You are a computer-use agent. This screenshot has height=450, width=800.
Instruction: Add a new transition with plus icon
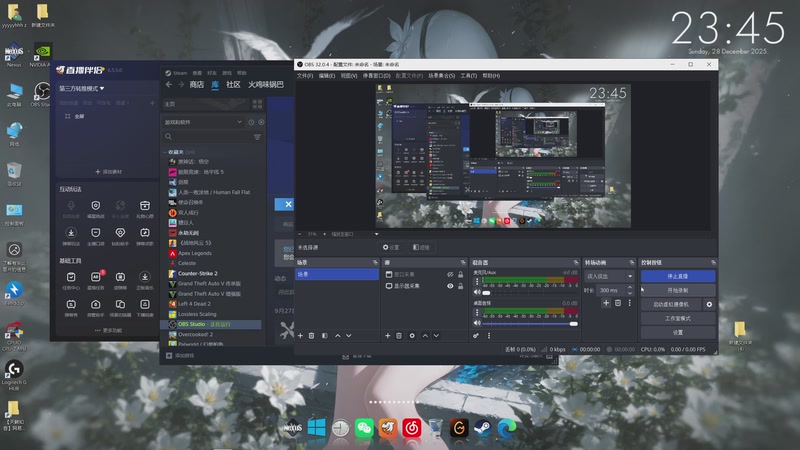(606, 303)
